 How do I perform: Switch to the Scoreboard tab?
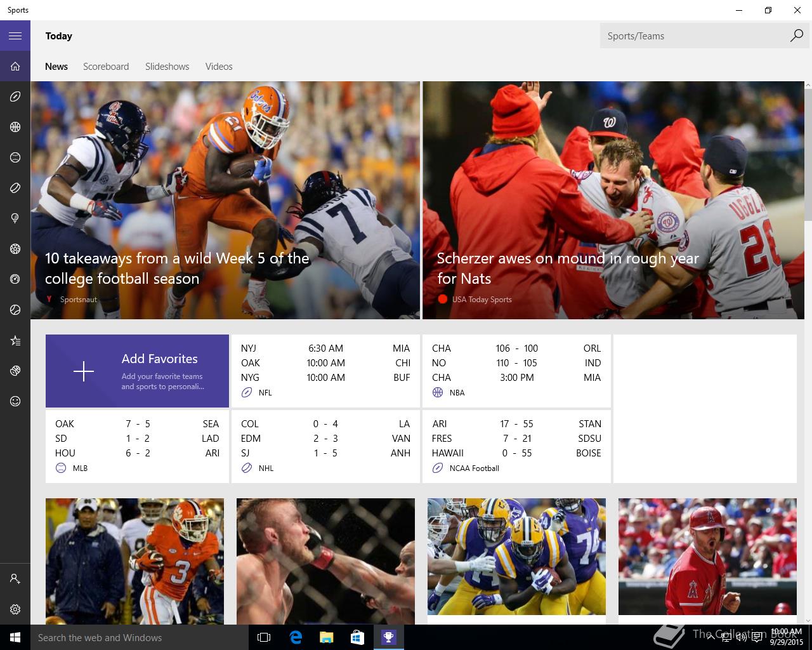(106, 67)
